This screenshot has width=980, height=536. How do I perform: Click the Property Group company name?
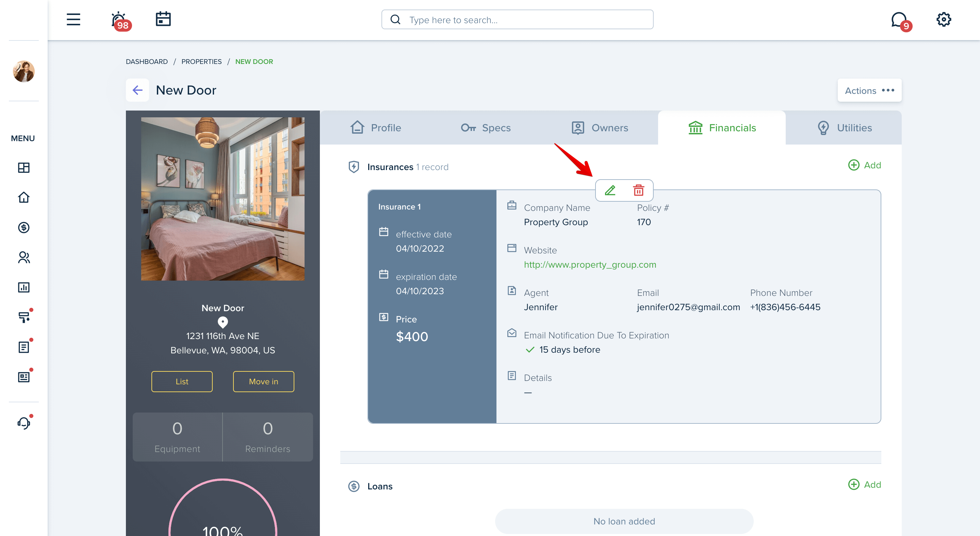556,222
